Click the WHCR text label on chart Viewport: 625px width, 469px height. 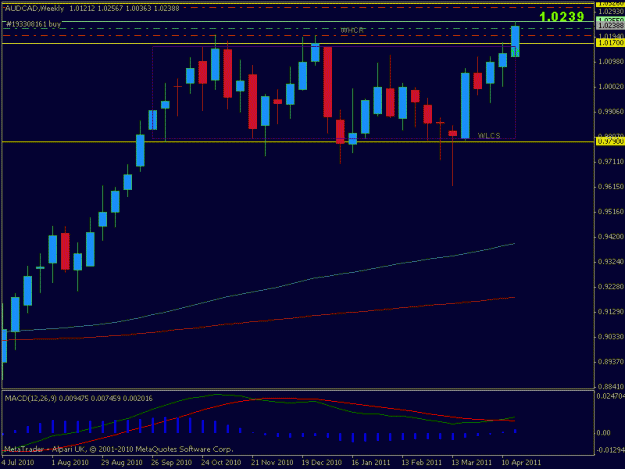pyautogui.click(x=352, y=30)
